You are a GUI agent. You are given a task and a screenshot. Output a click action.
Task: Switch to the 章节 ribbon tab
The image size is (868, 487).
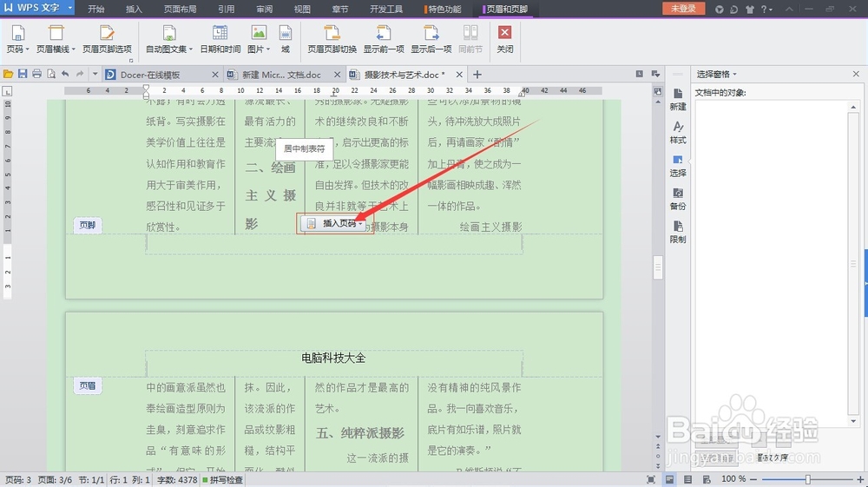pyautogui.click(x=340, y=9)
